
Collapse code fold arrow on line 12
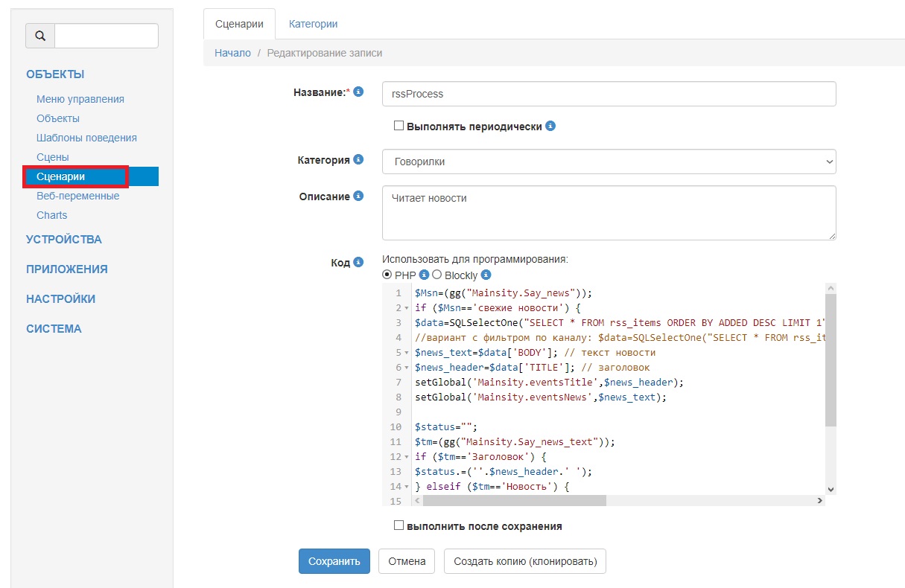[x=407, y=457]
